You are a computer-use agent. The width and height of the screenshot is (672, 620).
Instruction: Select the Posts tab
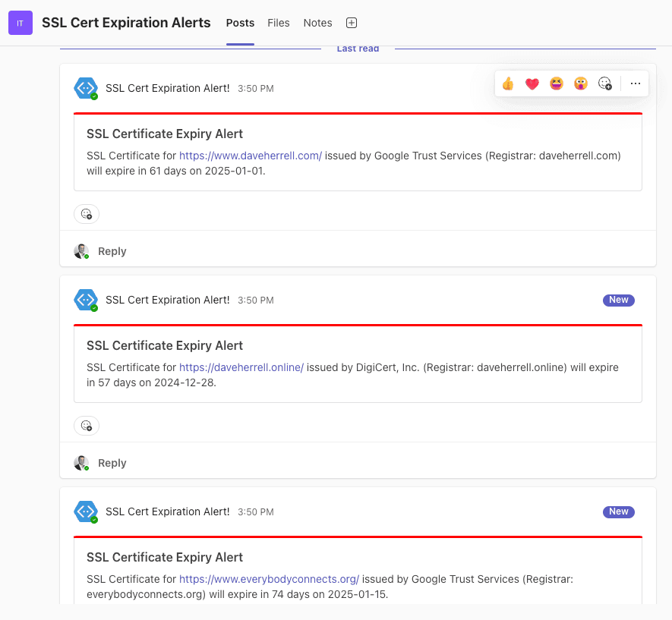(241, 23)
